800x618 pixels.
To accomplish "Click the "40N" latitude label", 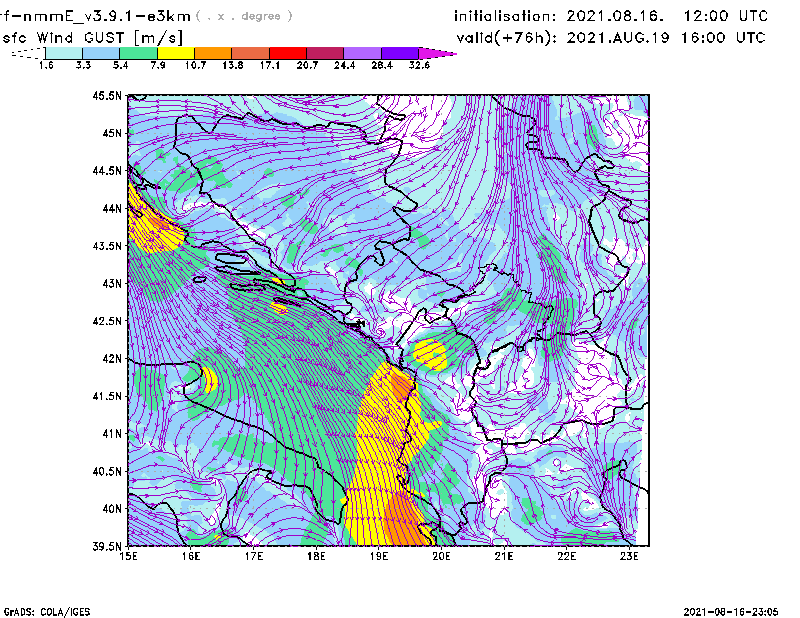I will point(112,509).
